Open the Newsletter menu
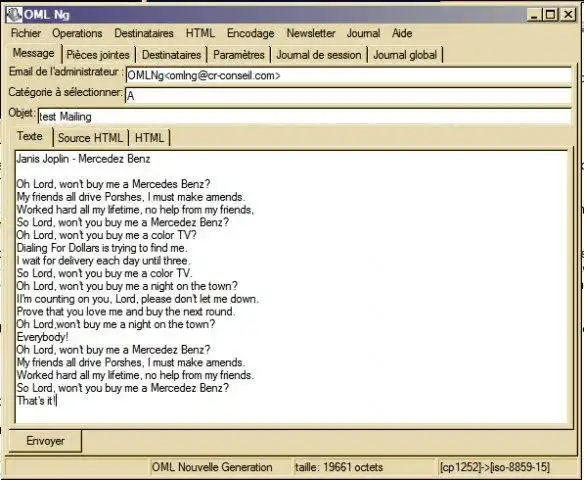This screenshot has height=480, width=584. 311,33
